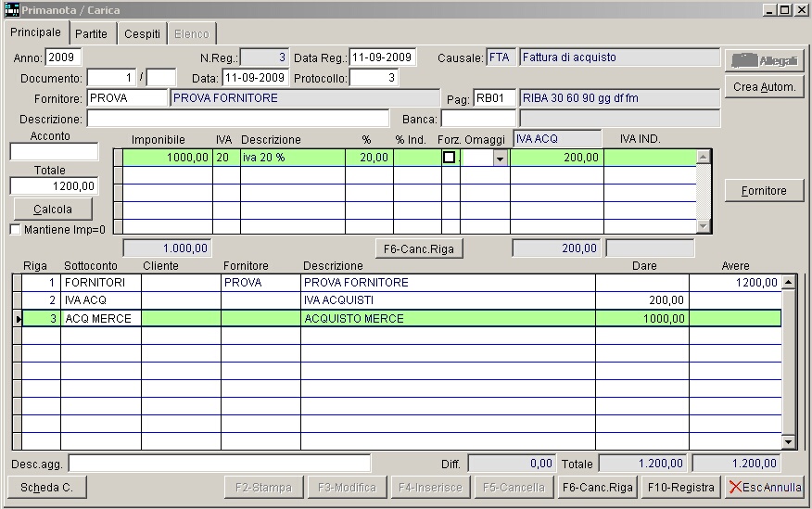This screenshot has width=812, height=509.
Task: Select the FORNITORI sottoconto cell
Action: pyautogui.click(x=101, y=283)
